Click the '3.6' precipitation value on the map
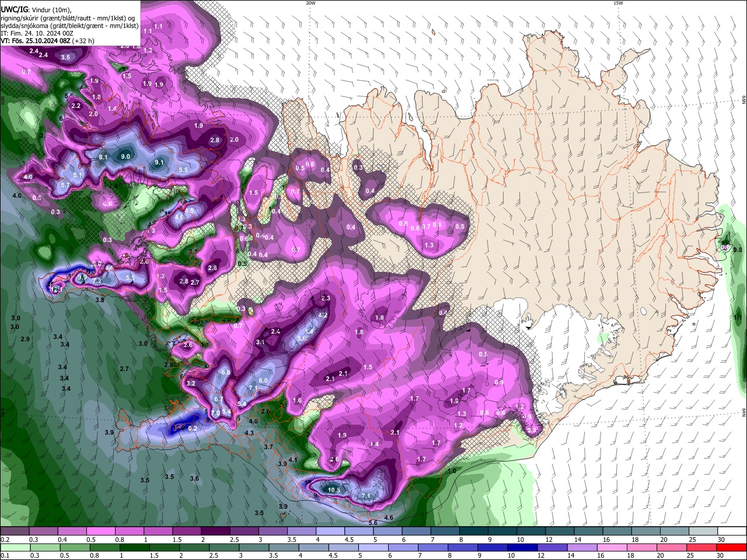The height and width of the screenshot is (560, 747). click(x=194, y=478)
